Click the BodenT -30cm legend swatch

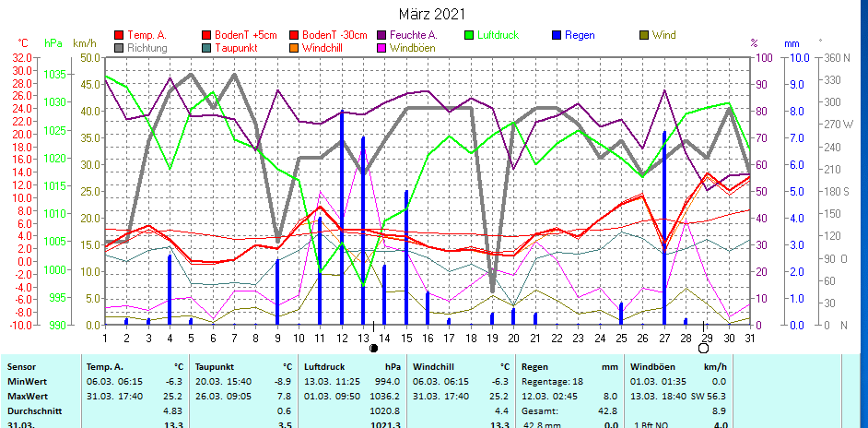293,35
